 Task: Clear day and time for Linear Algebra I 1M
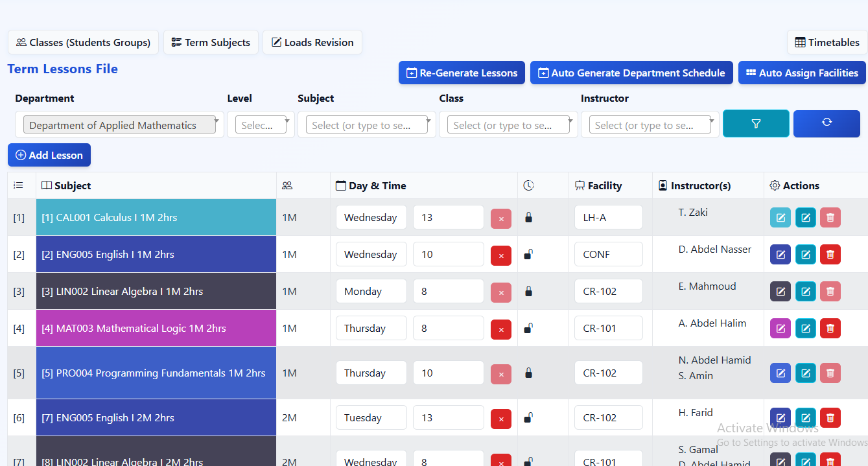(x=500, y=292)
